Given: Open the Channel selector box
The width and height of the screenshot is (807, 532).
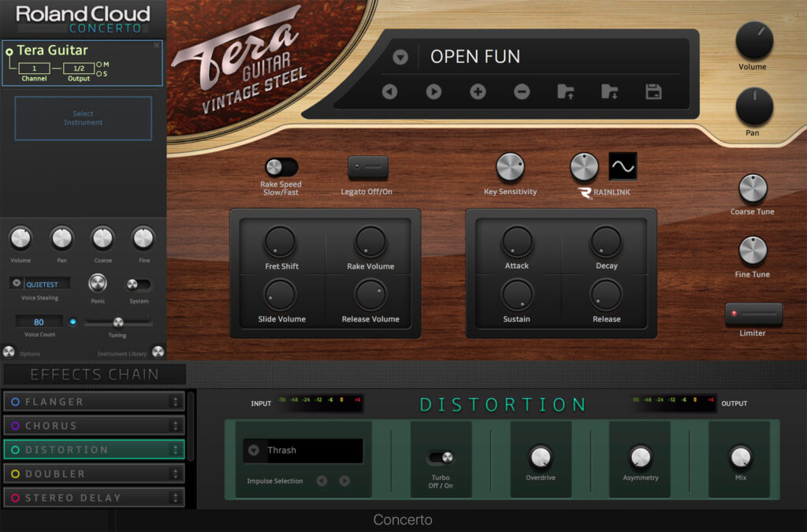Looking at the screenshot, I should tap(34, 69).
